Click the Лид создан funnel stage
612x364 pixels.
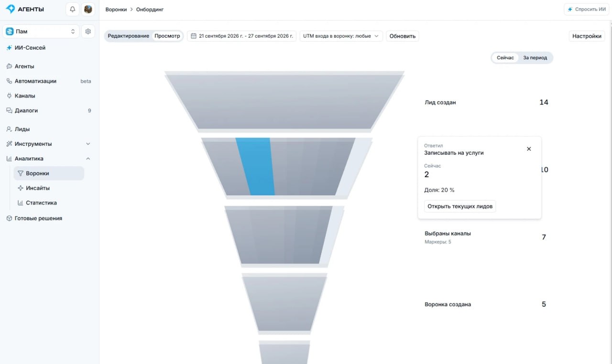click(284, 101)
